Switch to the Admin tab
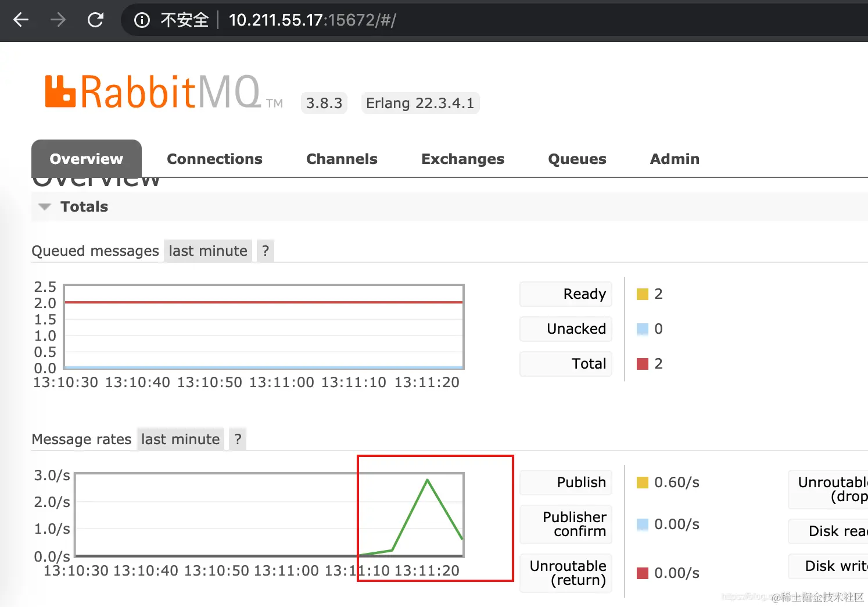 tap(675, 159)
